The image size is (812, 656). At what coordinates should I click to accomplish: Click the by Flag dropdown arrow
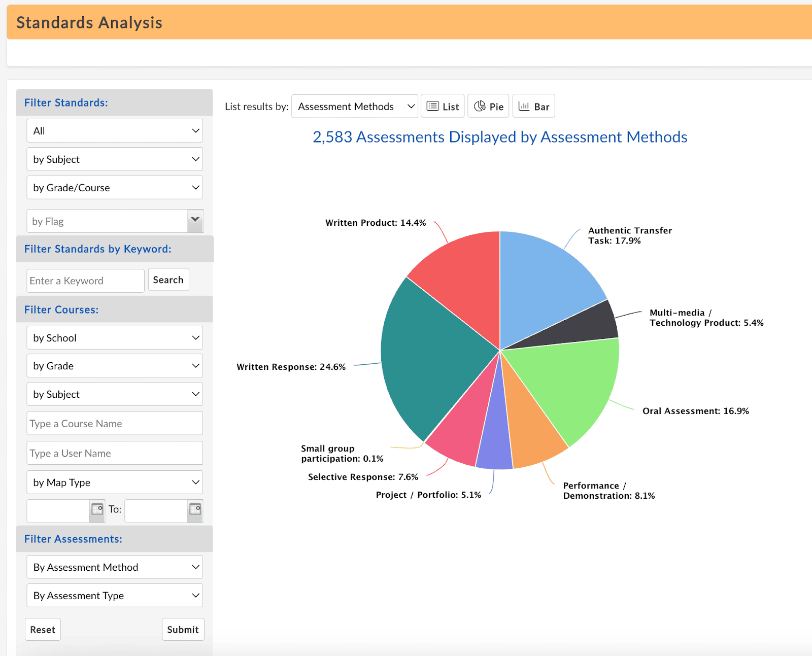[195, 221]
